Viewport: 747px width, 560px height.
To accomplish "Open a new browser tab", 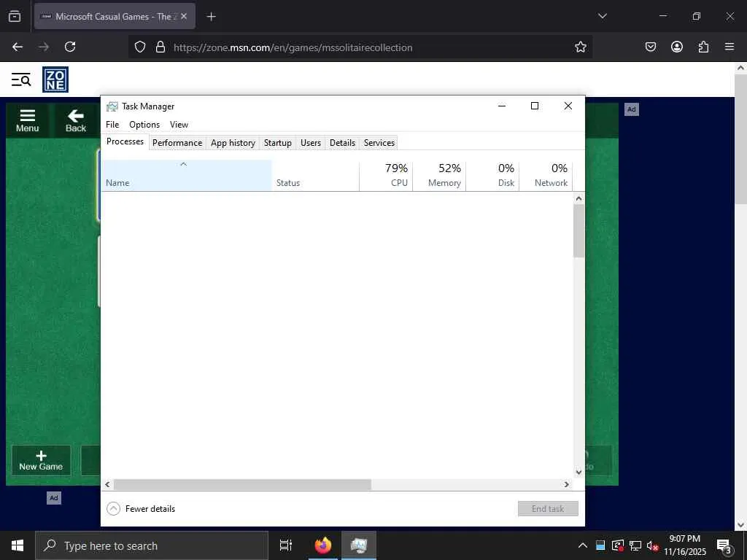I will tap(211, 17).
